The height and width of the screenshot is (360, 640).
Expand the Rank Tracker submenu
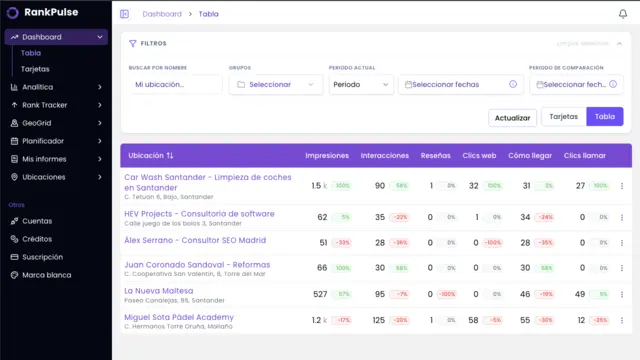click(x=100, y=105)
